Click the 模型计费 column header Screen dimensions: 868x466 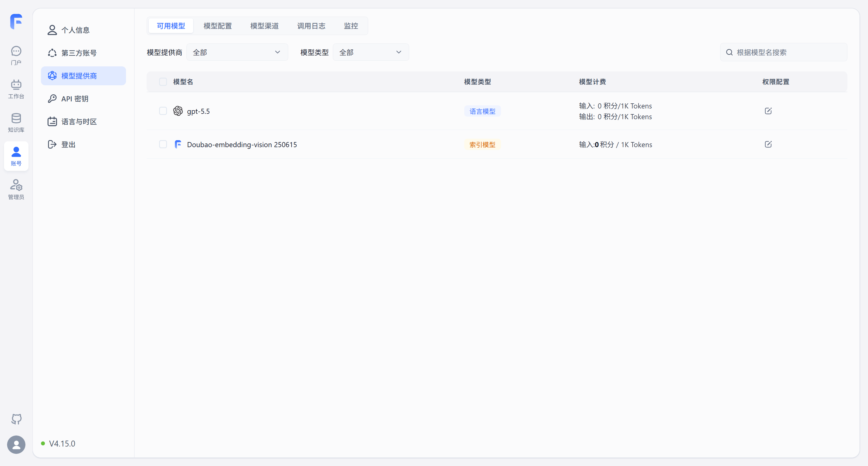[x=592, y=82]
